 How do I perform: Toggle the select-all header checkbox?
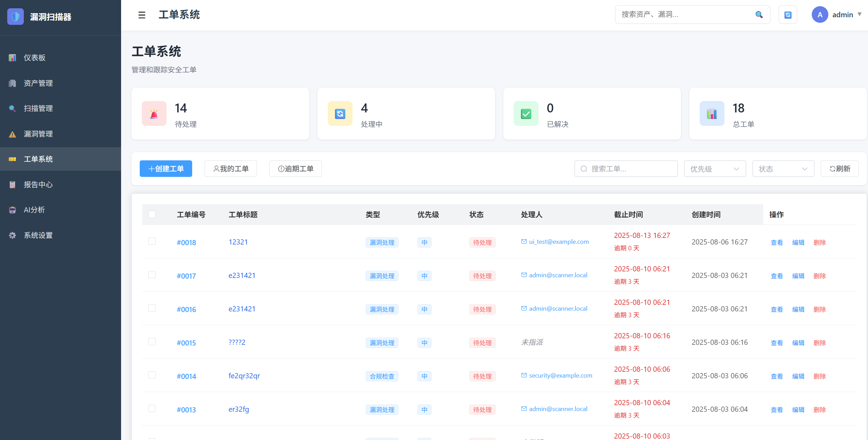152,214
